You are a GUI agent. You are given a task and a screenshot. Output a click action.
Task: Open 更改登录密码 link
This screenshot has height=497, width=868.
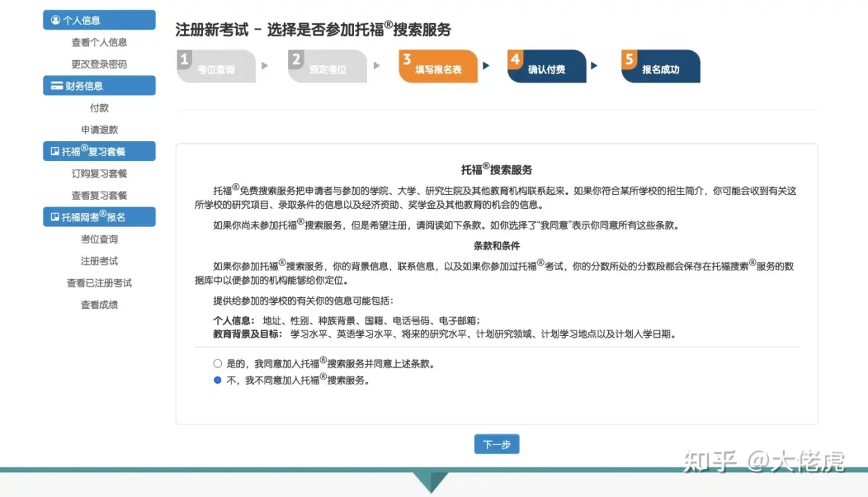(x=99, y=64)
